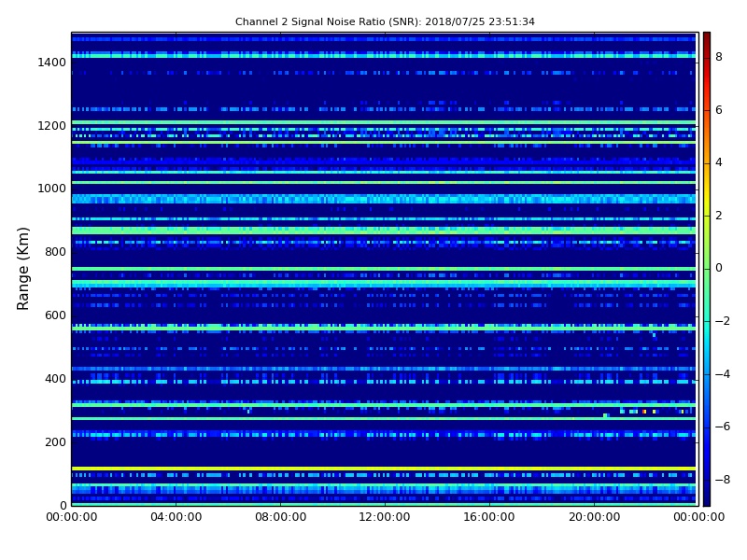
Task: Click the 'Range (Km)' y-axis label
Action: [22, 269]
